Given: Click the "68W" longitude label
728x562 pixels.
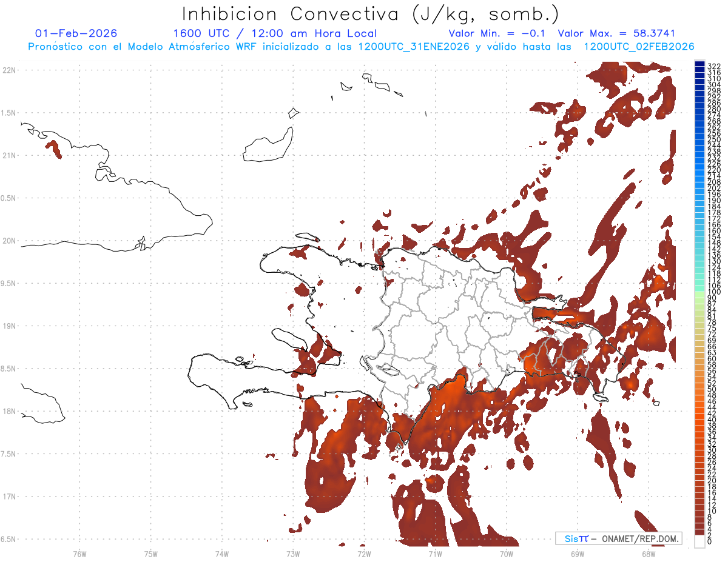Looking at the screenshot, I should pyautogui.click(x=649, y=554).
